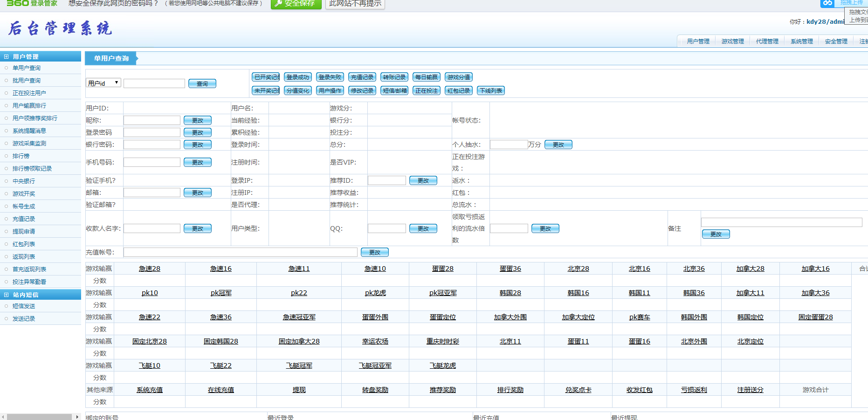
Task: Expand the 站内短信 sidebar section
Action: [x=7, y=295]
